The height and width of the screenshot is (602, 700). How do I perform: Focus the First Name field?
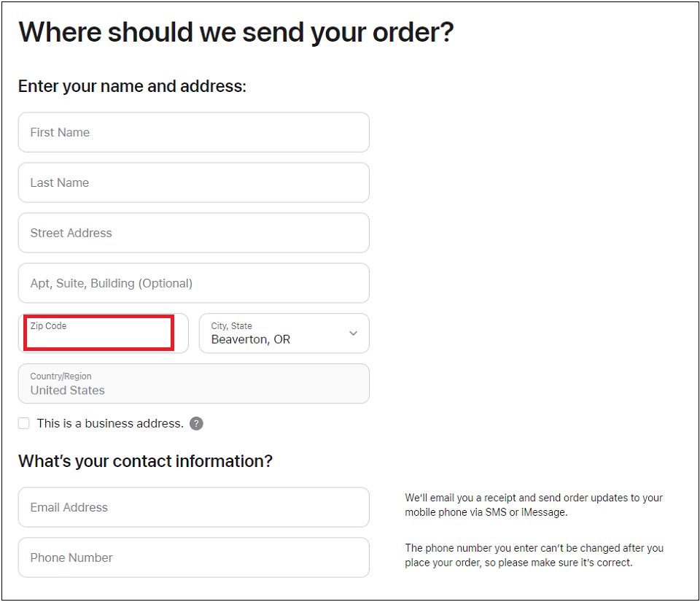click(x=193, y=132)
